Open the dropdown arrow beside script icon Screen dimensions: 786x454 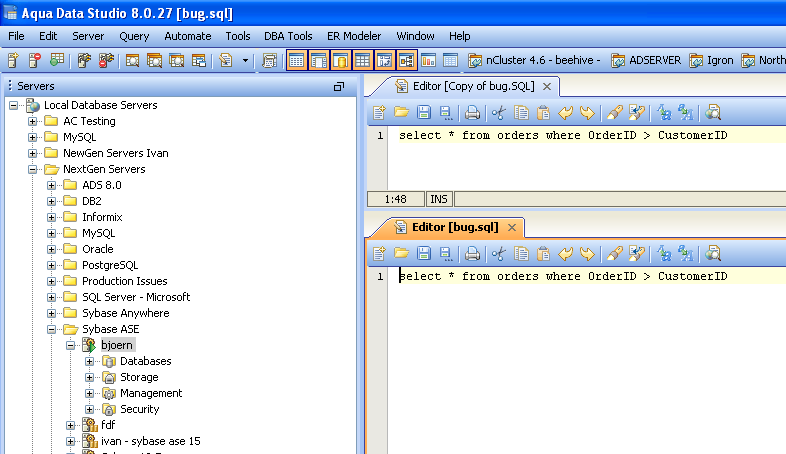[x=245, y=61]
